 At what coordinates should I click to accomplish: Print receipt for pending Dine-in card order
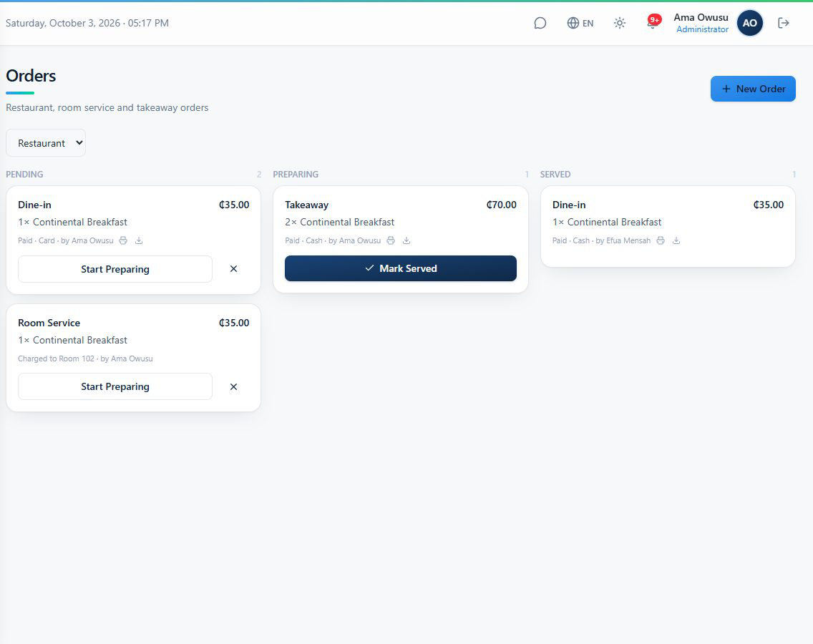click(123, 240)
